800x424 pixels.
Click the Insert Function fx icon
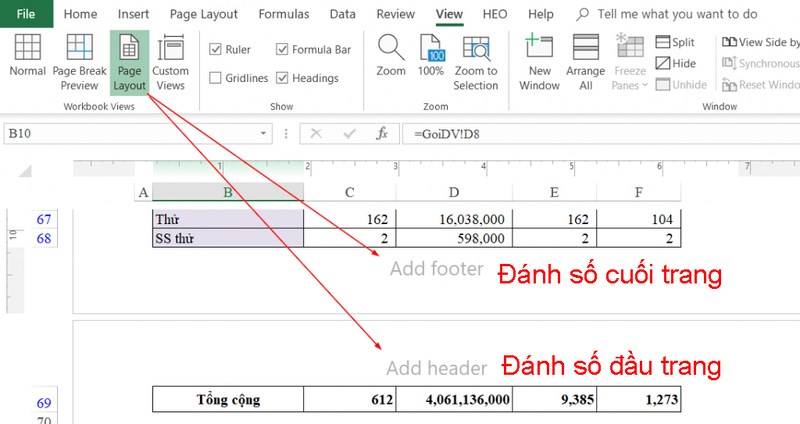[x=382, y=134]
